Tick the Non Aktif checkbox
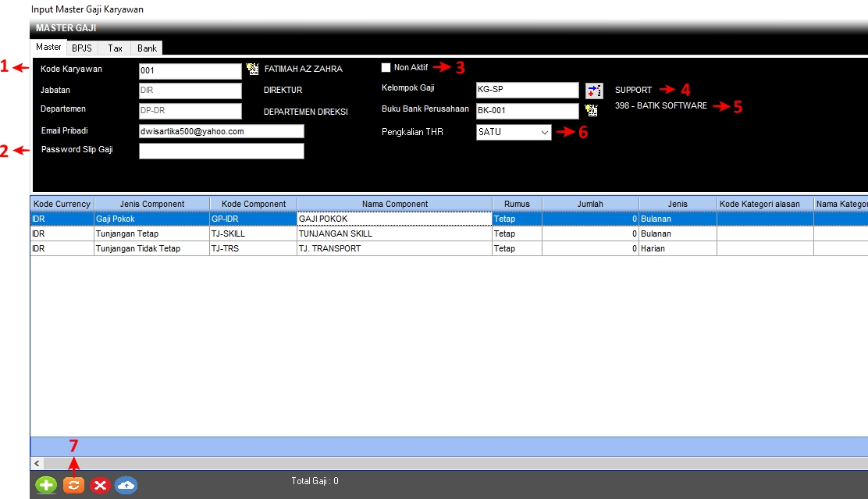The width and height of the screenshot is (868, 499). 386,68
